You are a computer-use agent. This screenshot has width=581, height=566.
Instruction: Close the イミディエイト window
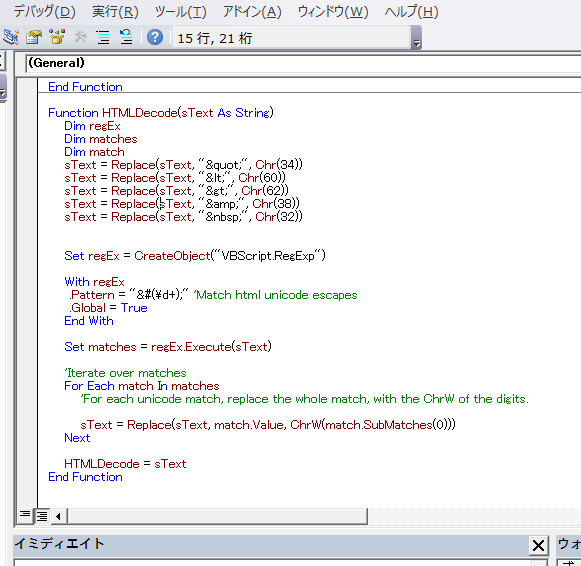[538, 546]
